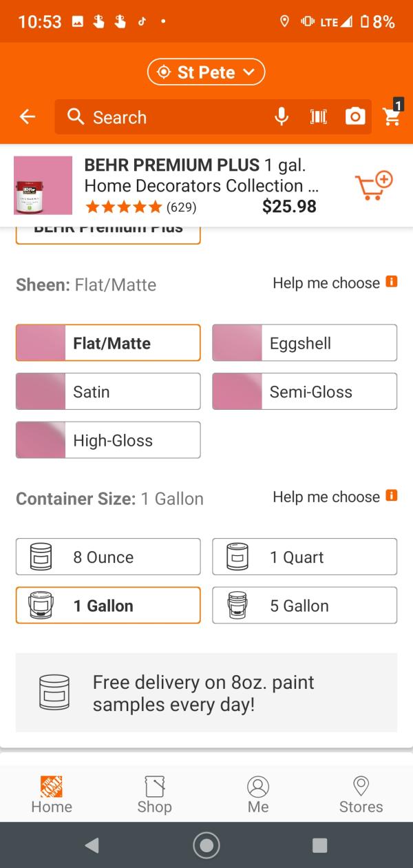Tap the Search input field

(172, 117)
